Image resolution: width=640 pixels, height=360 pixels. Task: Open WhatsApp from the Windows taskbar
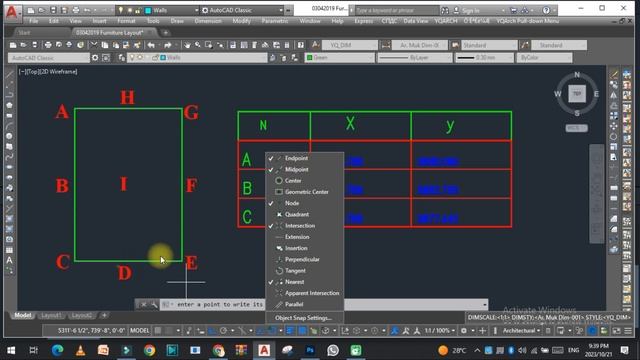tap(333, 350)
